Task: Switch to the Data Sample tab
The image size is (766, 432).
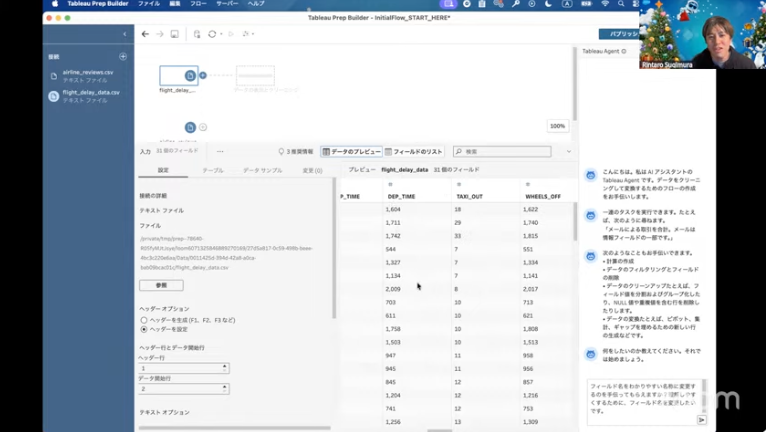Action: click(x=262, y=171)
